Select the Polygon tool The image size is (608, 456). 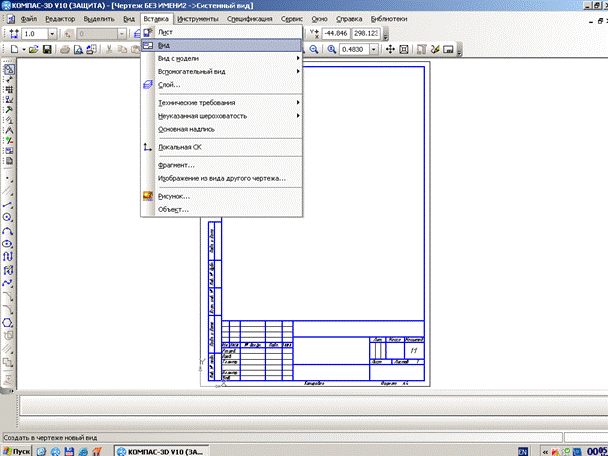click(8, 323)
